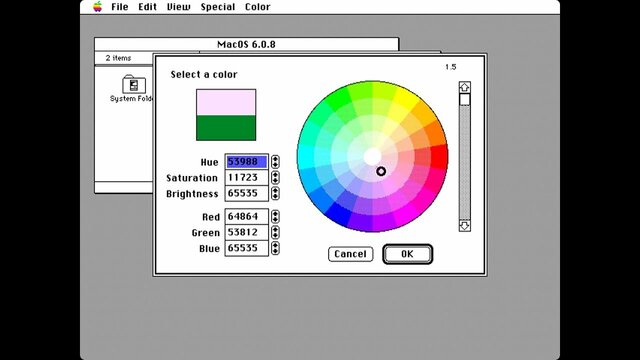Click the Saturation value field
This screenshot has height=360, width=640.
pos(247,178)
